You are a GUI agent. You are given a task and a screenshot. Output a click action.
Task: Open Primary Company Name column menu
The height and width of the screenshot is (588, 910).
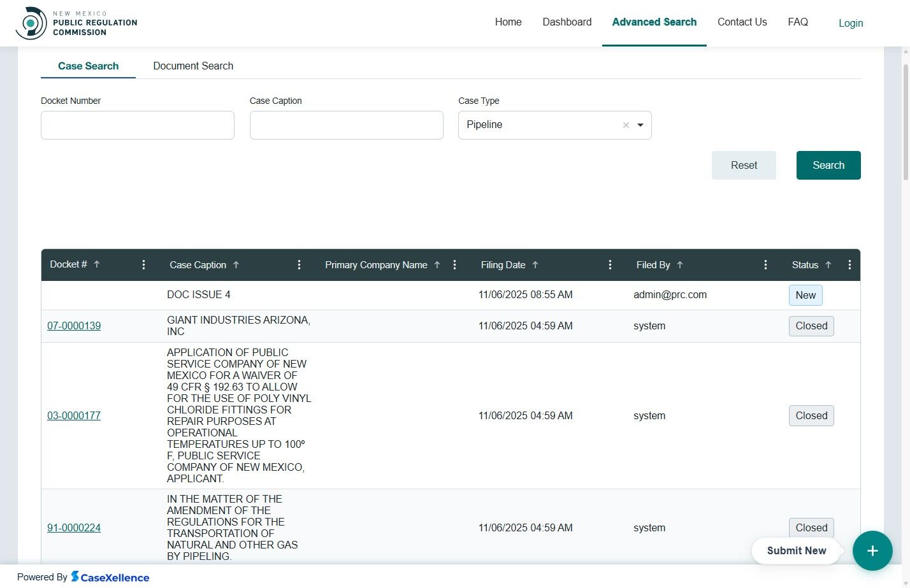click(x=454, y=265)
